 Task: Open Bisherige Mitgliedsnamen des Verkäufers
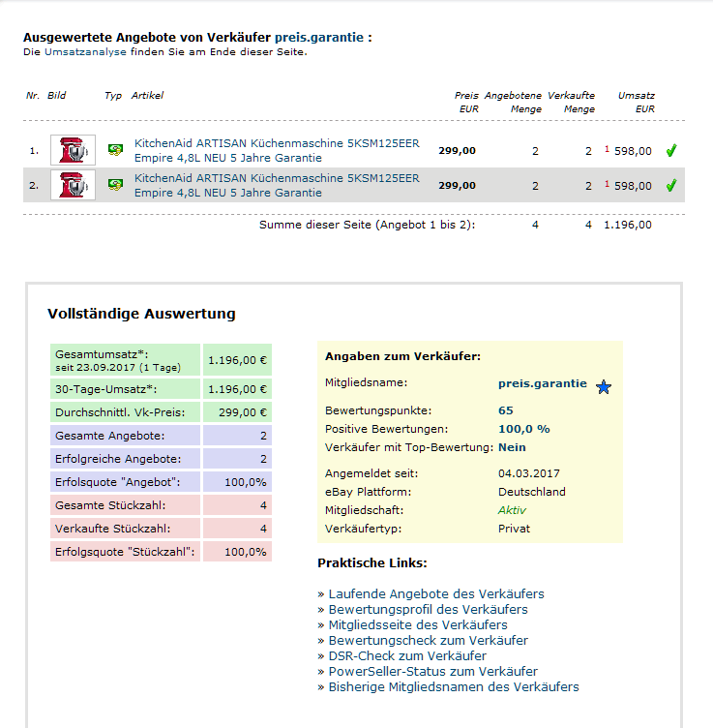pyautogui.click(x=453, y=686)
